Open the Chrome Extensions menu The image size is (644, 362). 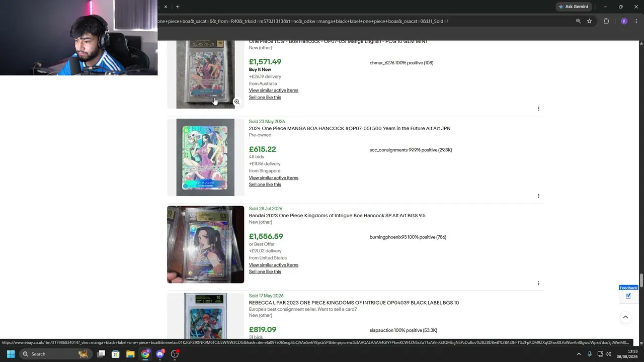pyautogui.click(x=606, y=21)
